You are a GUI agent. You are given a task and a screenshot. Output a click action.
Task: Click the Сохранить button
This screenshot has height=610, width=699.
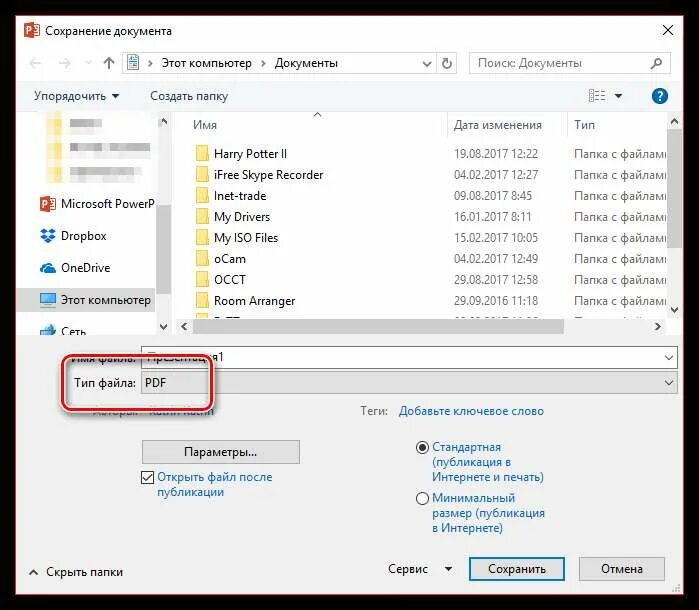pyautogui.click(x=517, y=569)
